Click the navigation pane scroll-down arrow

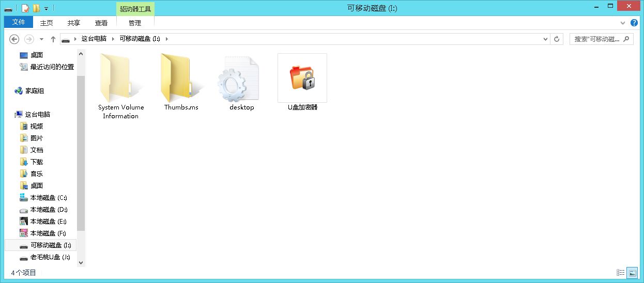pyautogui.click(x=81, y=263)
